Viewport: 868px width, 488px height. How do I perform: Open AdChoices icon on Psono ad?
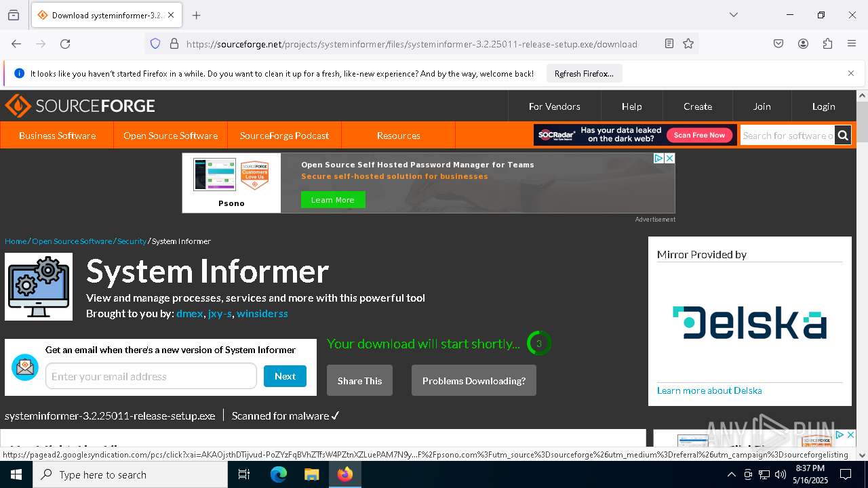(x=658, y=158)
